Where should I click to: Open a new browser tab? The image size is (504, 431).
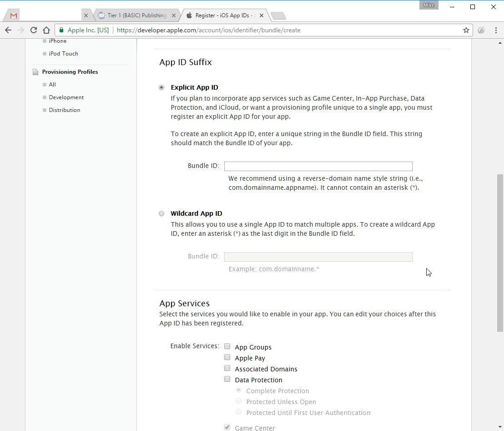[x=278, y=16]
